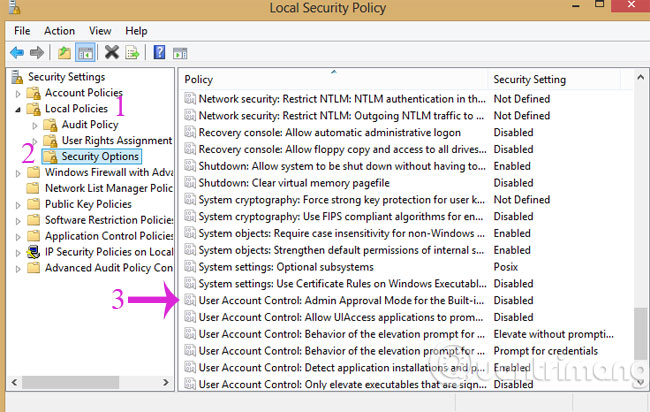650x412 pixels.
Task: Select 'System objects: Require case insensitivity' policy
Action: point(342,233)
